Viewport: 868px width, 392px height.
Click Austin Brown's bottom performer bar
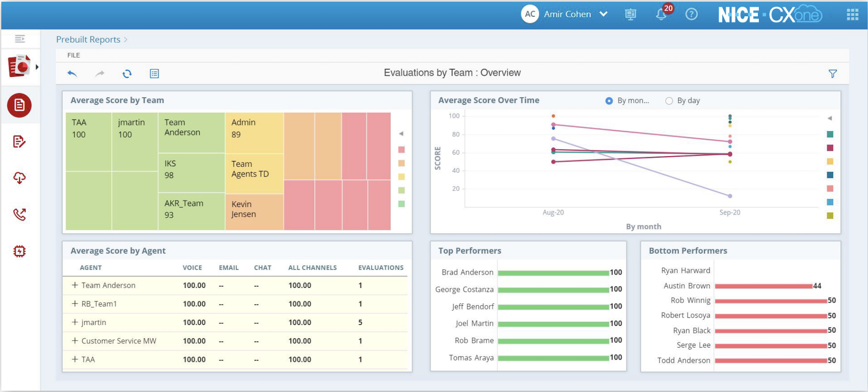(x=763, y=286)
